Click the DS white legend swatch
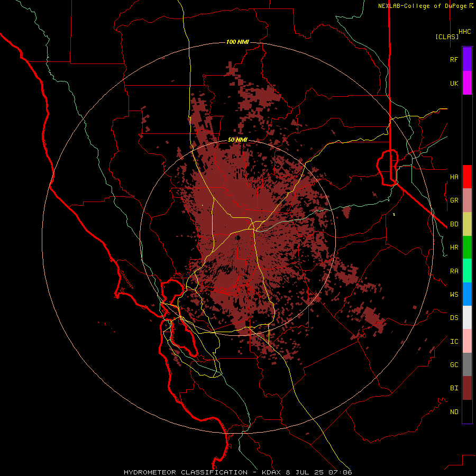Screen dimensions: 476x476 pos(467,317)
